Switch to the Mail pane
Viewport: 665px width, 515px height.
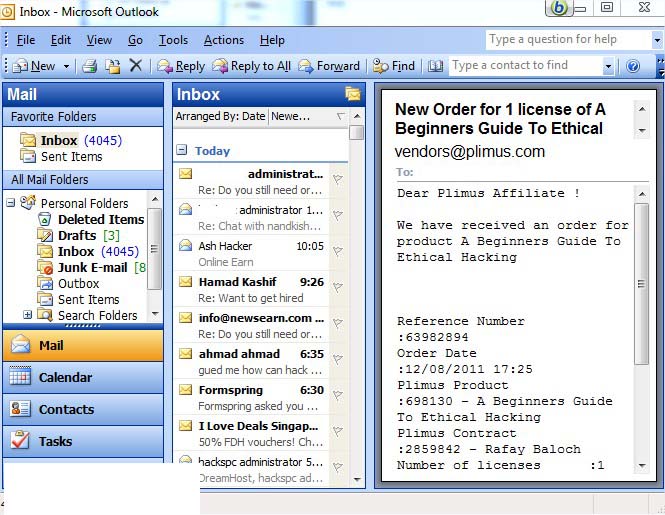click(83, 345)
